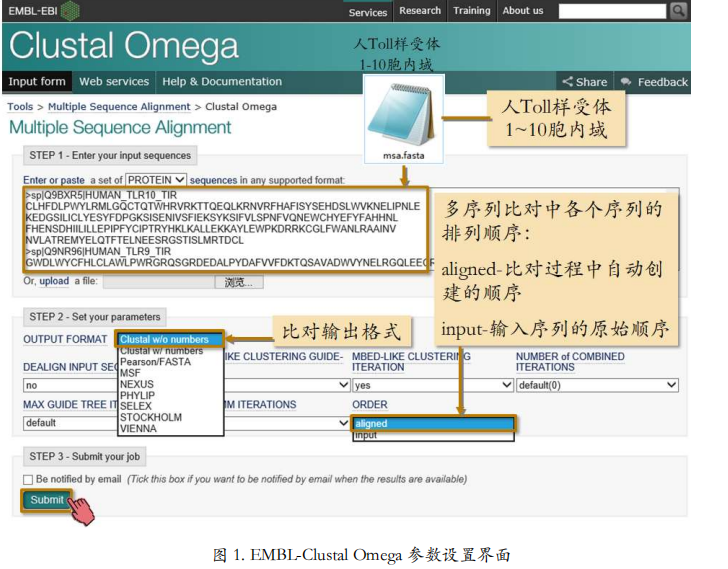Follow the Tools breadcrumb link

(x=20, y=107)
